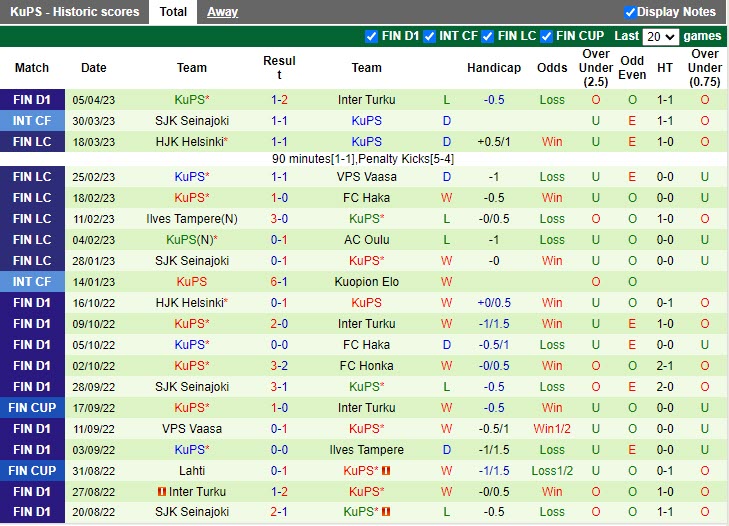
Task: Click the 3-0 result on 11/02/23
Action: click(x=279, y=219)
